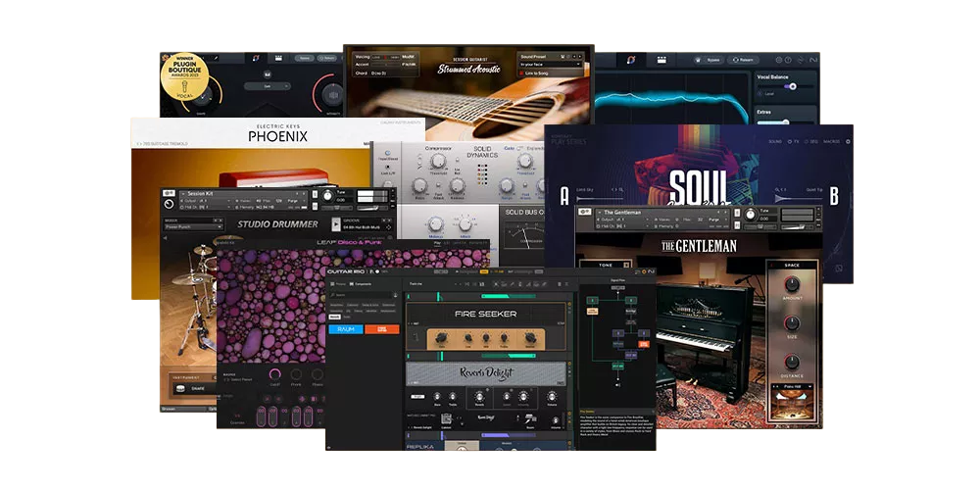Screen dimensions: 980x490
Task: Toggle the Gate switch in Solid Dynamics
Action: click(x=520, y=148)
